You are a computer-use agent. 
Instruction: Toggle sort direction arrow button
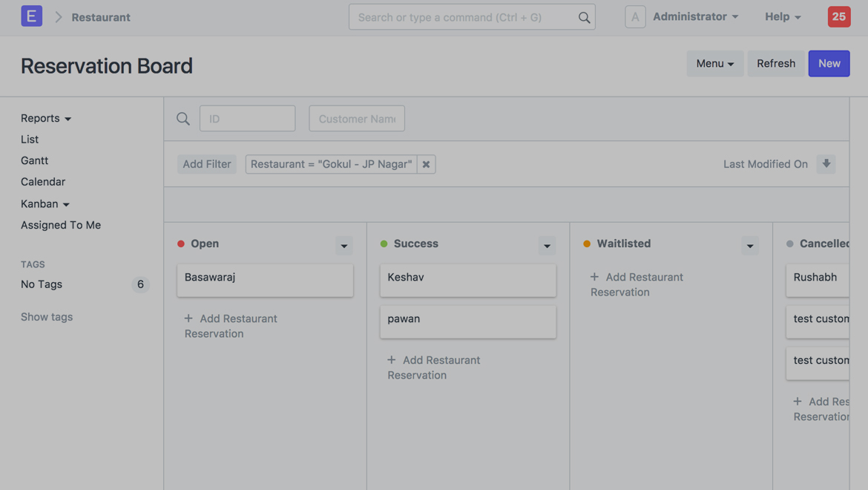(826, 164)
